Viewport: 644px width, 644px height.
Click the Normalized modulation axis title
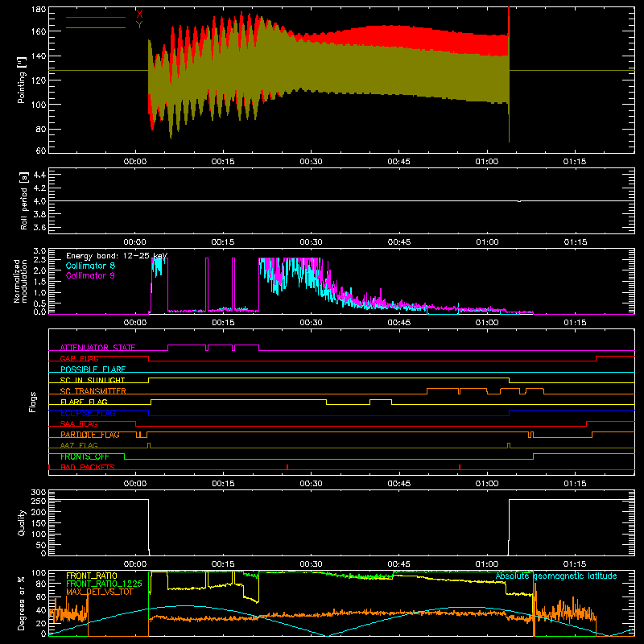[20, 281]
